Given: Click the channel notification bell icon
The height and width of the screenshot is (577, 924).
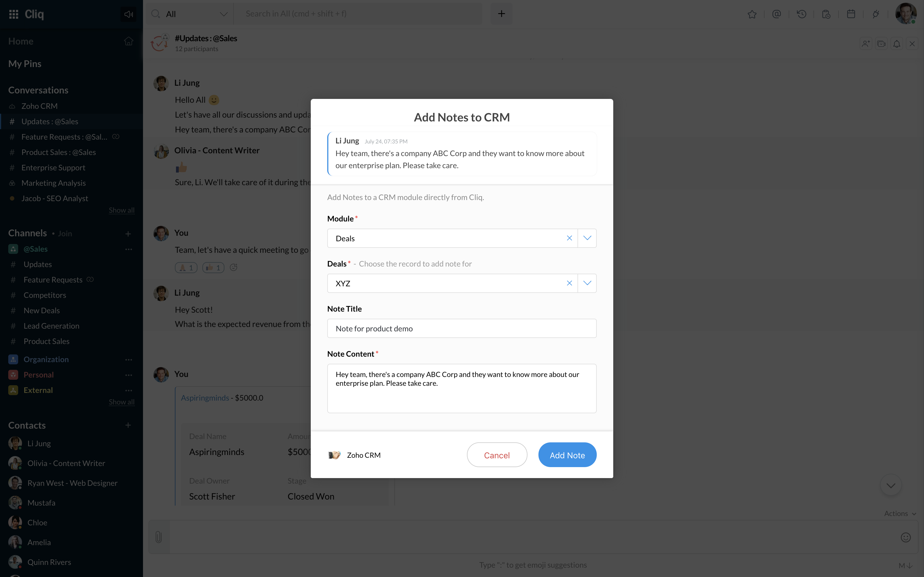Looking at the screenshot, I should pyautogui.click(x=897, y=44).
